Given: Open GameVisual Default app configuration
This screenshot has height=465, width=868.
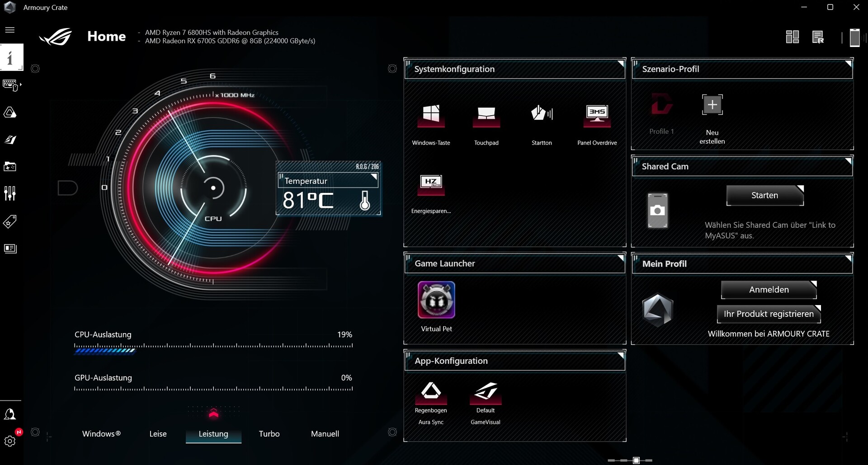Looking at the screenshot, I should coord(486,392).
